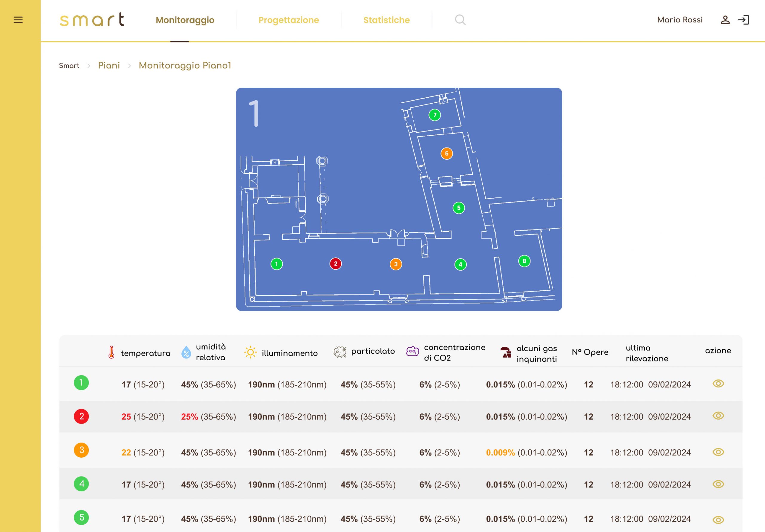Click the smart logo

(x=92, y=20)
